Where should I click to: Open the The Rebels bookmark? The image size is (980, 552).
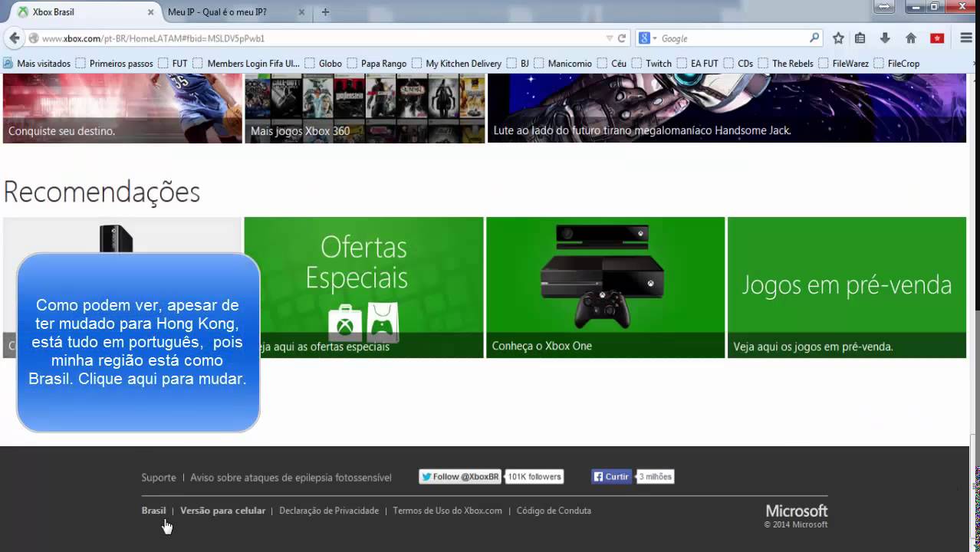(786, 64)
